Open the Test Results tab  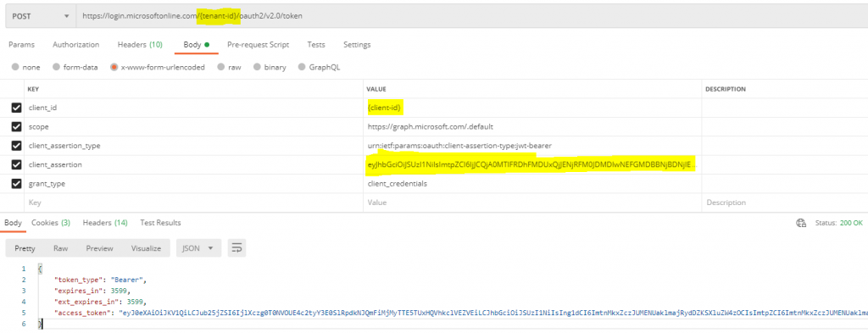click(160, 222)
